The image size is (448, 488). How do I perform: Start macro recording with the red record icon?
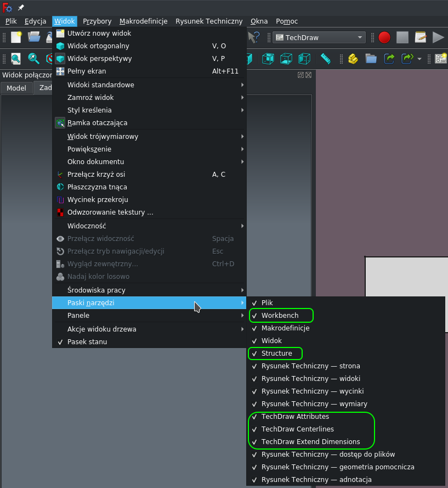384,37
